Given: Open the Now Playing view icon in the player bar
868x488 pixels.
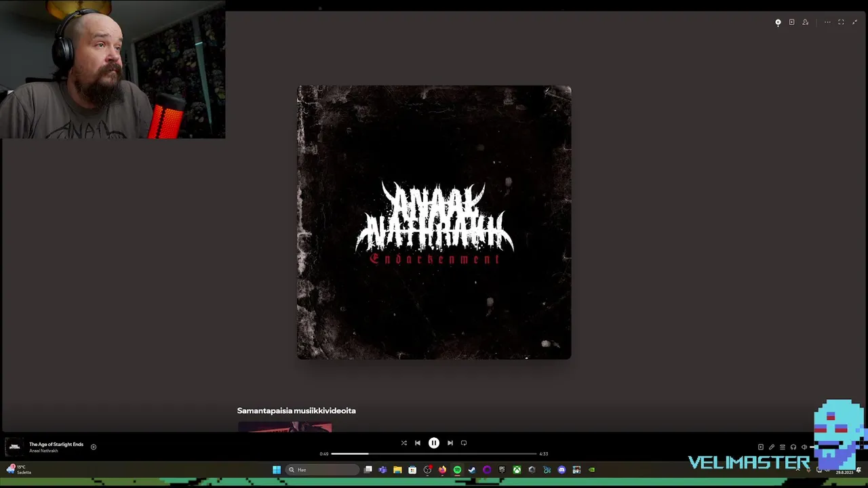Looking at the screenshot, I should point(761,447).
